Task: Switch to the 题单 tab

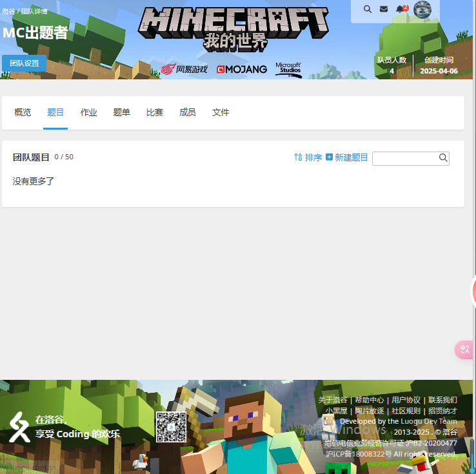Action: (x=121, y=112)
